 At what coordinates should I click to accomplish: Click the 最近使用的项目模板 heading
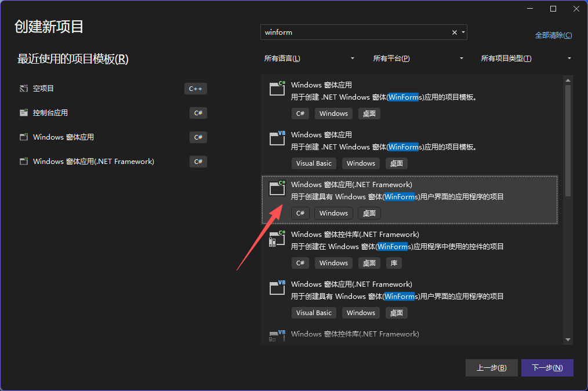[72, 59]
